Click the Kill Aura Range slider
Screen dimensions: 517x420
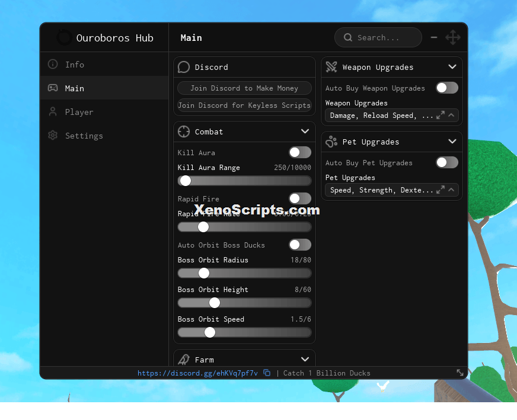pos(244,181)
